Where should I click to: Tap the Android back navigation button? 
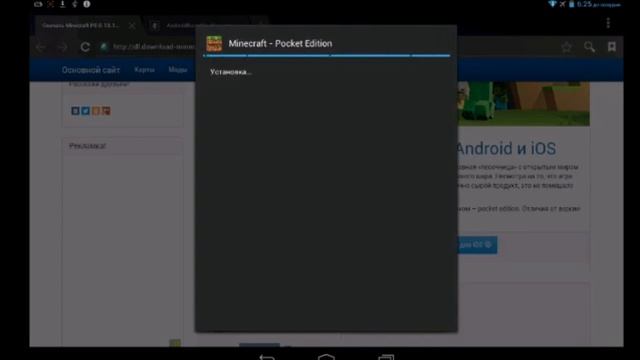click(267, 357)
